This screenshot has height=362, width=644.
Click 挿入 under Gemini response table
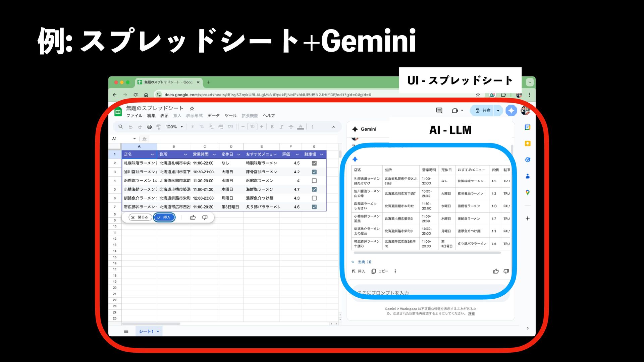click(358, 271)
